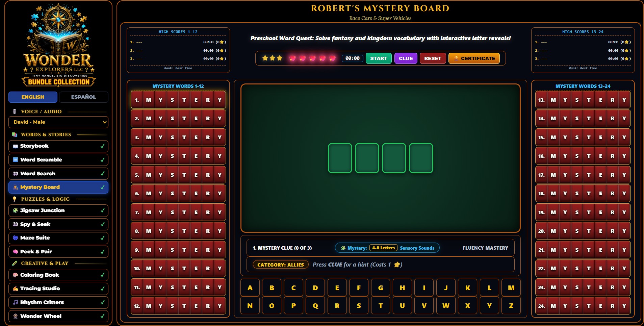Click the Mystery Board detective icon
The height and width of the screenshot is (326, 644).
click(15, 187)
